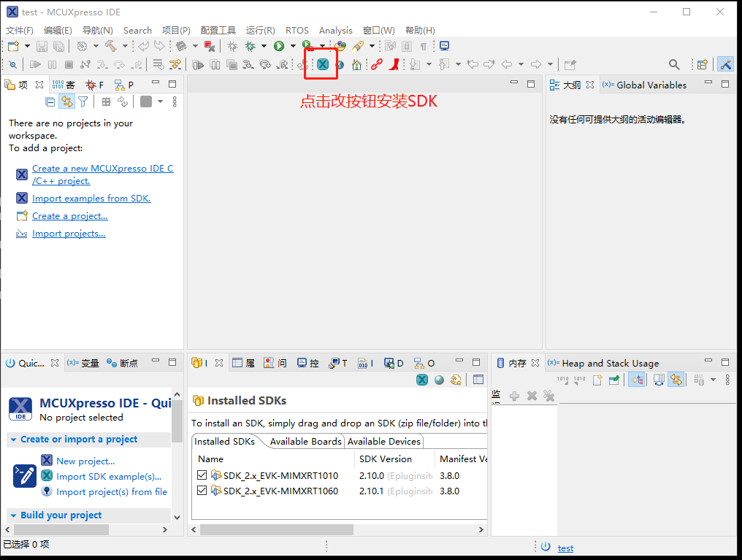Click the red chain link icon
Image resolution: width=742 pixels, height=560 pixels.
pyautogui.click(x=377, y=64)
